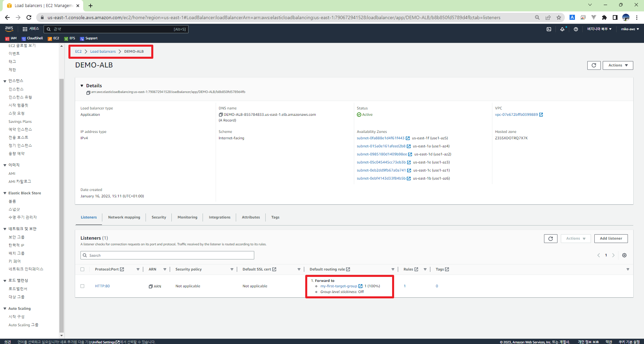Go to Load balancers breadcrumb
644x344 pixels.
coord(103,52)
